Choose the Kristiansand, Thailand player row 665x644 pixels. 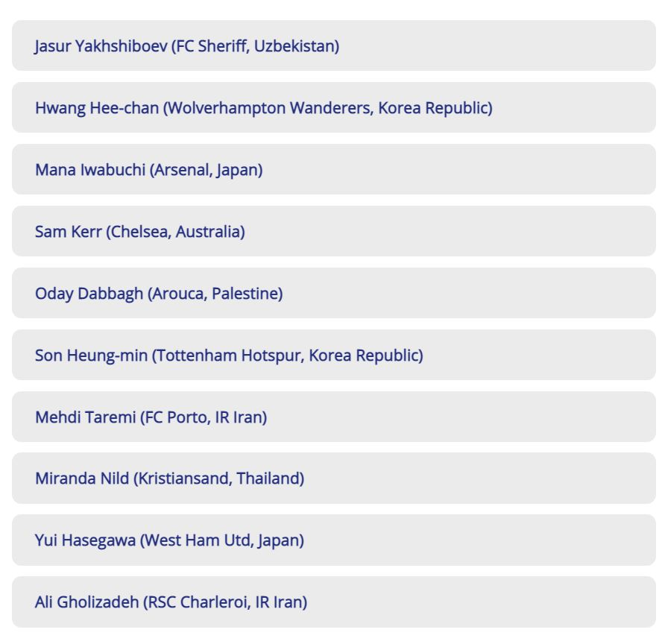[332, 479]
